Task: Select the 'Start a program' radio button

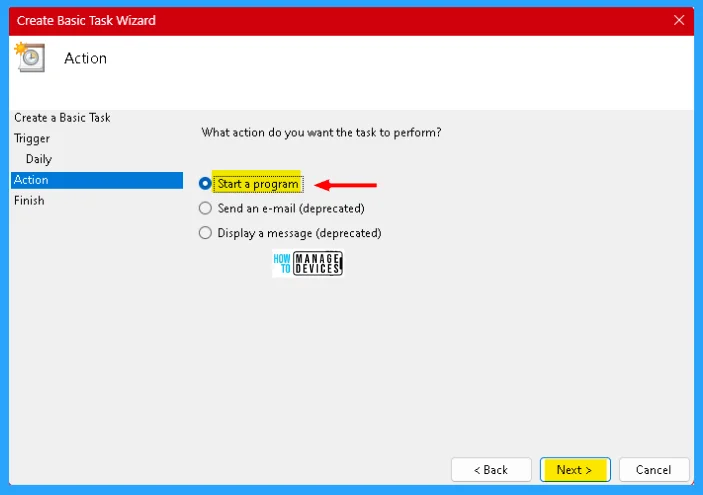Action: point(205,184)
